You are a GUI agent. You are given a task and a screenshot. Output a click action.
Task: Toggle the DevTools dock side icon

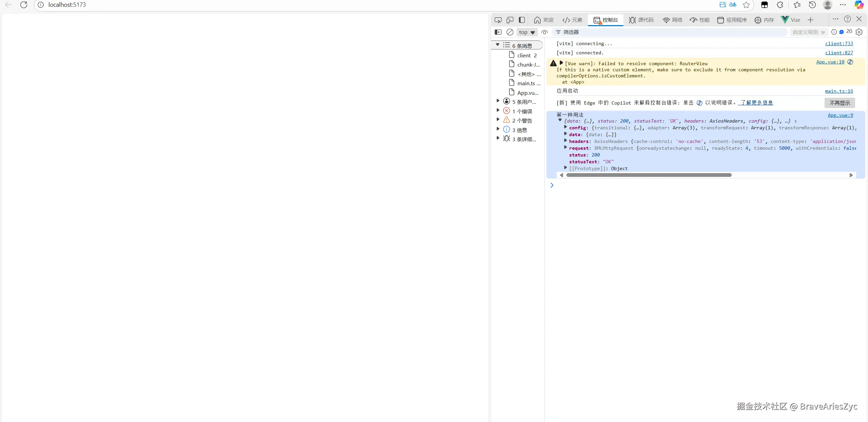(x=522, y=20)
